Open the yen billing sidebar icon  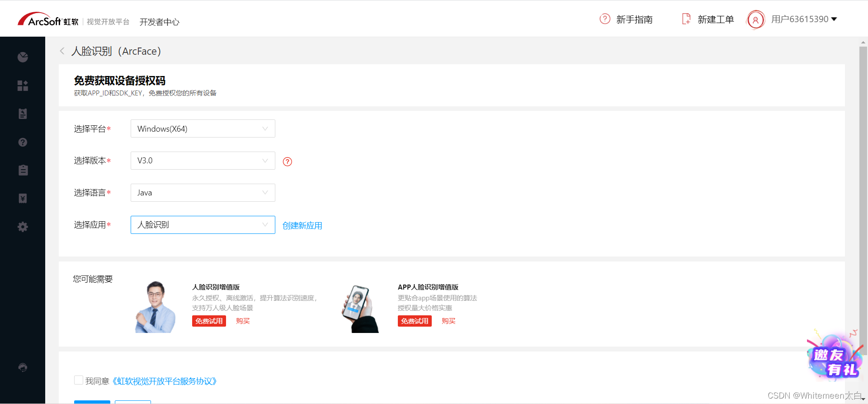point(23,198)
